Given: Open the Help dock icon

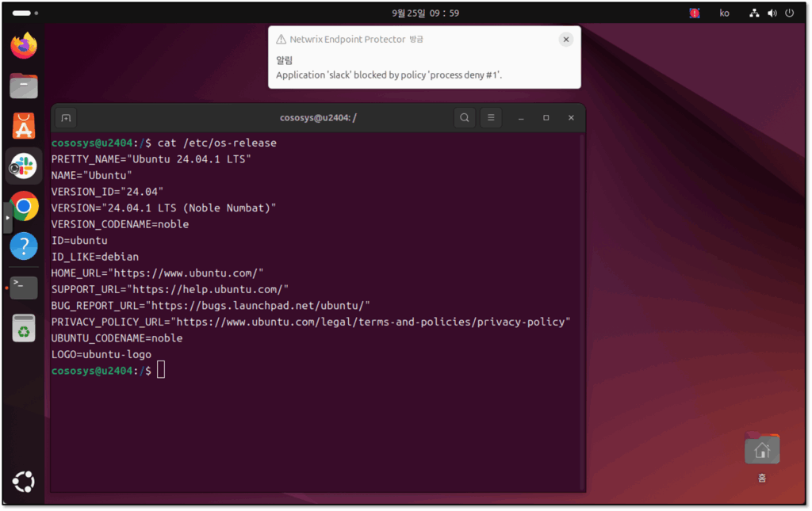Looking at the screenshot, I should (24, 246).
